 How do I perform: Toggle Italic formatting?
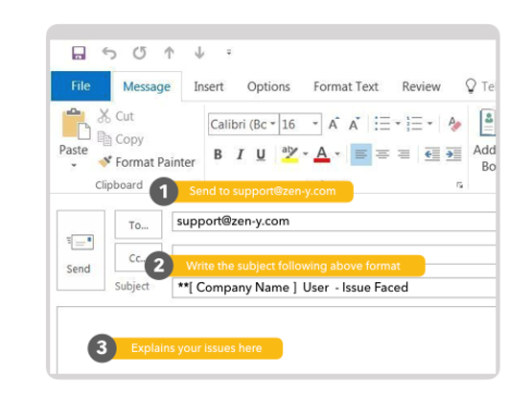(x=240, y=154)
